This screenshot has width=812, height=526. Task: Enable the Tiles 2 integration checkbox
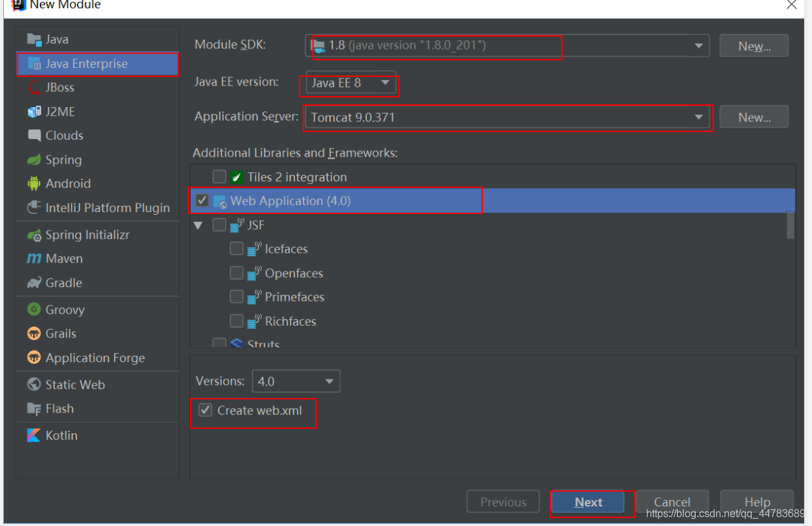point(219,177)
